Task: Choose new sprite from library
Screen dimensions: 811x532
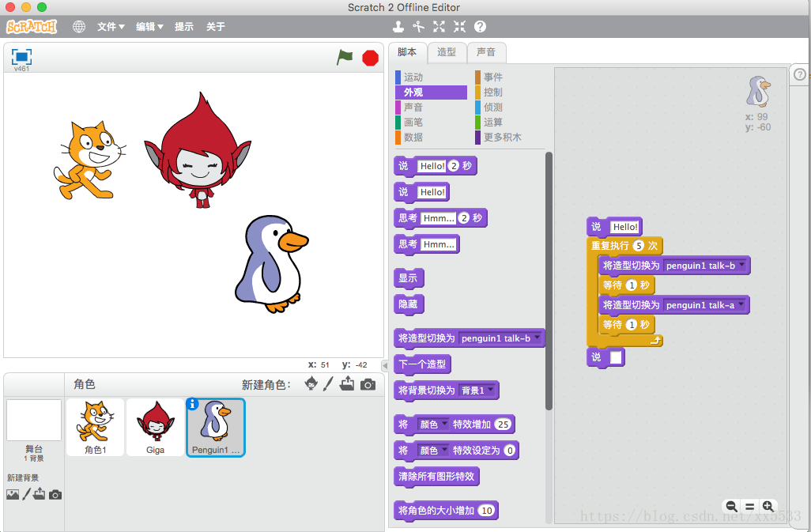Action: point(311,384)
